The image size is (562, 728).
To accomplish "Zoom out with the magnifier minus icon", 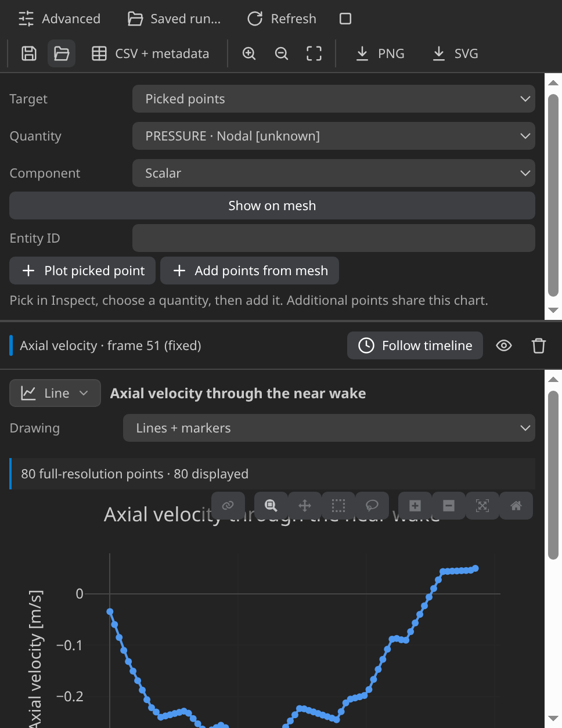I will (282, 53).
